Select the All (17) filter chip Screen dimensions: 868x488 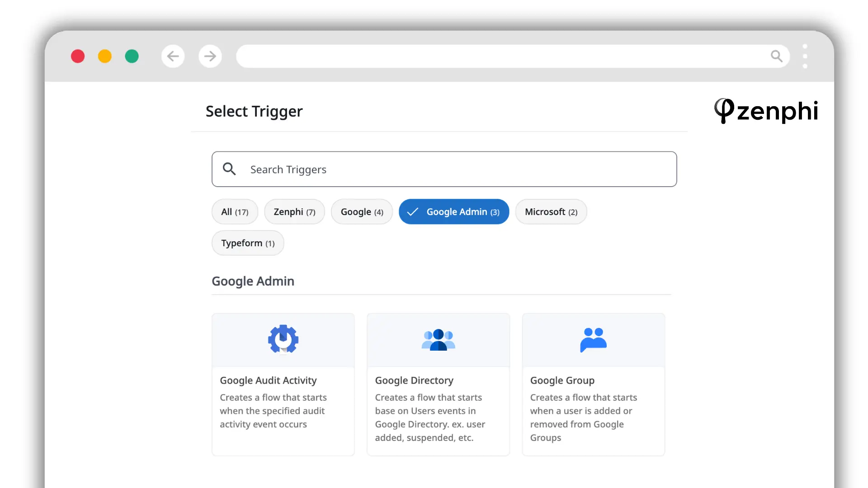[235, 211]
